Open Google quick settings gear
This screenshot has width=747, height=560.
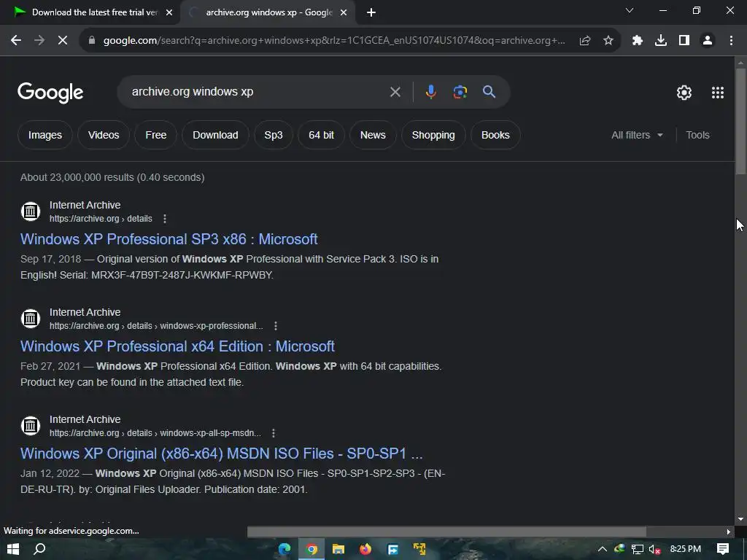(684, 93)
